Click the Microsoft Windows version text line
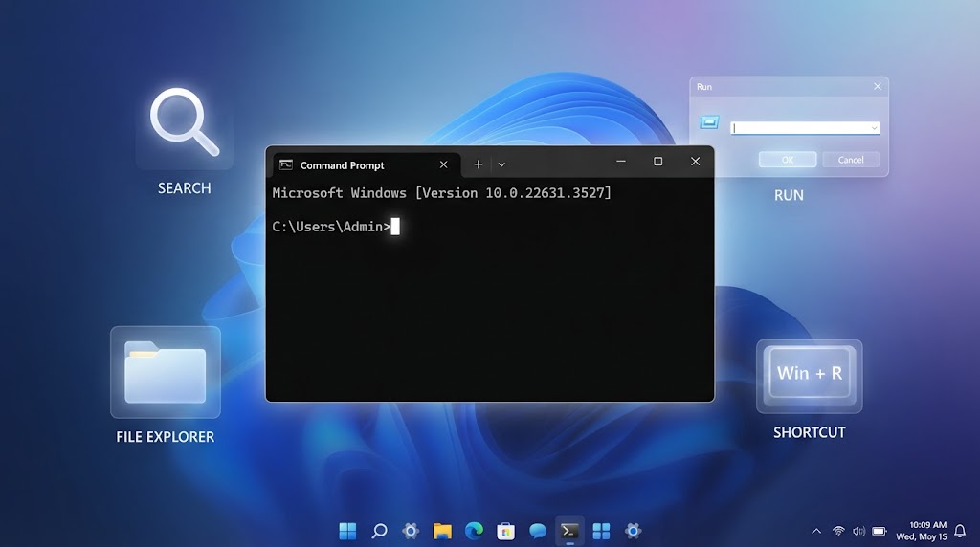The height and width of the screenshot is (547, 980). pyautogui.click(x=441, y=193)
